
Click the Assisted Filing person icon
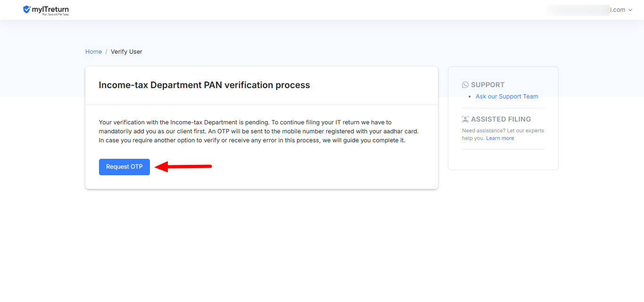click(x=465, y=119)
